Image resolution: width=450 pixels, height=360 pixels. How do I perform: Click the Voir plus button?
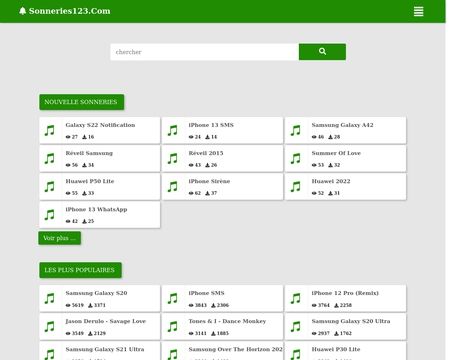click(x=59, y=238)
